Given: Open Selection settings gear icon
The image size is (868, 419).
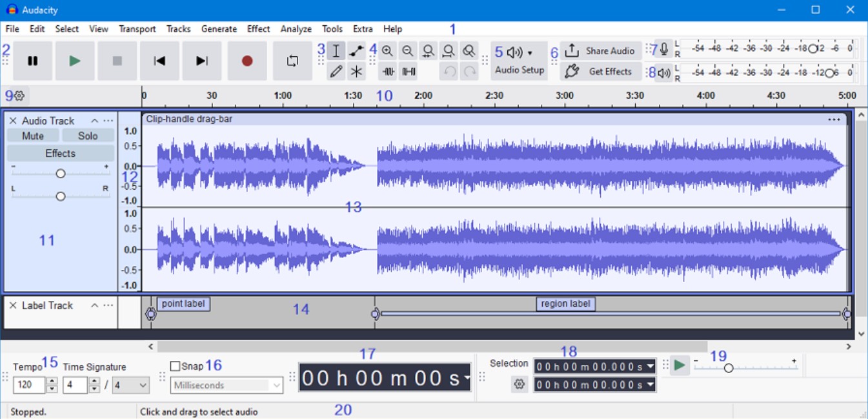Looking at the screenshot, I should point(520,385).
